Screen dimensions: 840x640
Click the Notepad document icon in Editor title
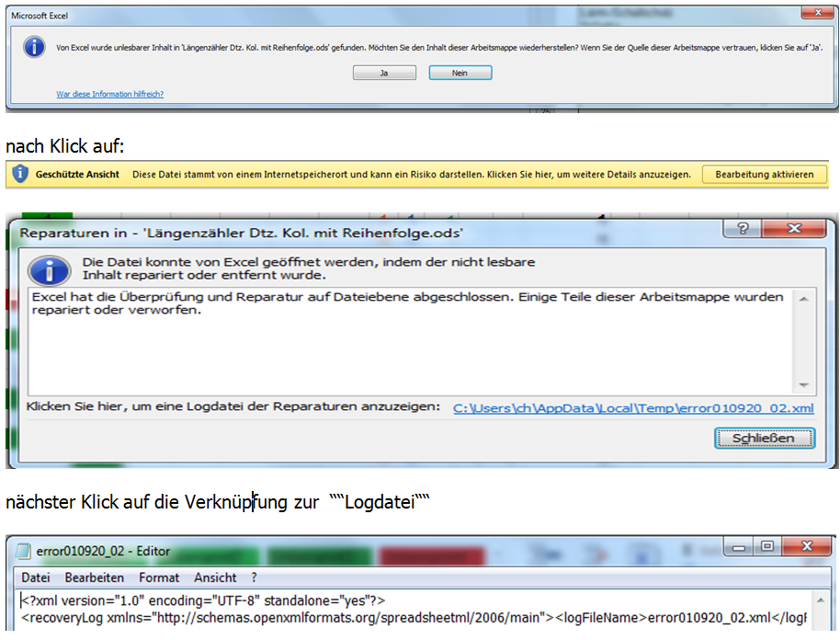click(x=23, y=551)
